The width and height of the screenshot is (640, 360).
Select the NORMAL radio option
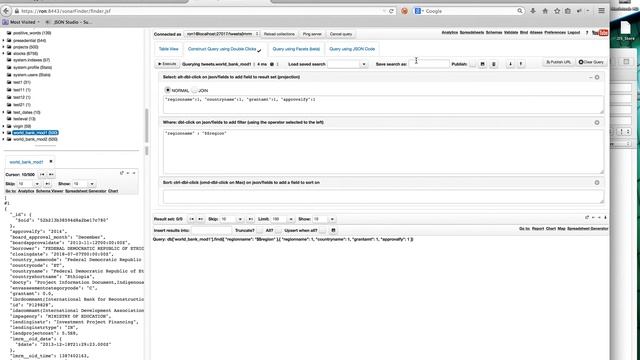pos(167,90)
